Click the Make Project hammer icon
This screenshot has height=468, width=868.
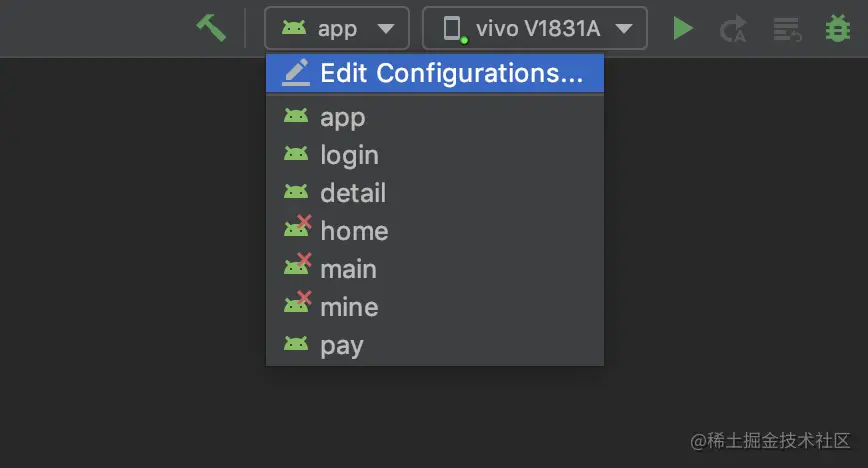211,28
